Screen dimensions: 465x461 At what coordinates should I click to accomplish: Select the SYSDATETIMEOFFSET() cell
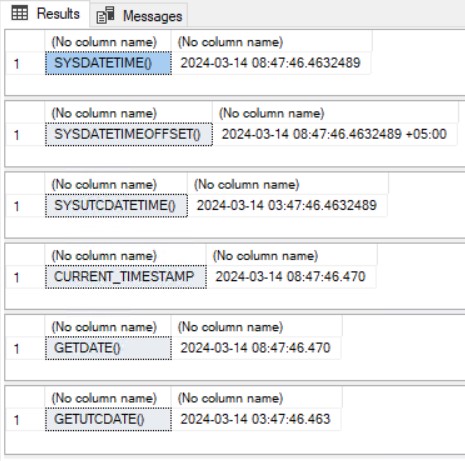[x=129, y=134]
